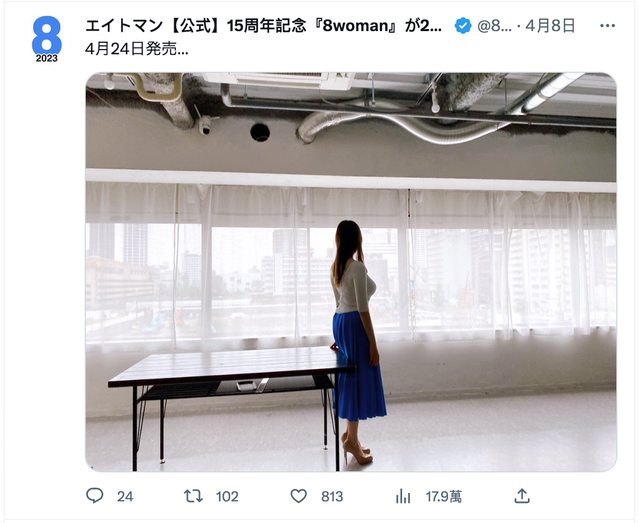640x523 pixels.
Task: Click the share upload icon
Action: coord(522,496)
